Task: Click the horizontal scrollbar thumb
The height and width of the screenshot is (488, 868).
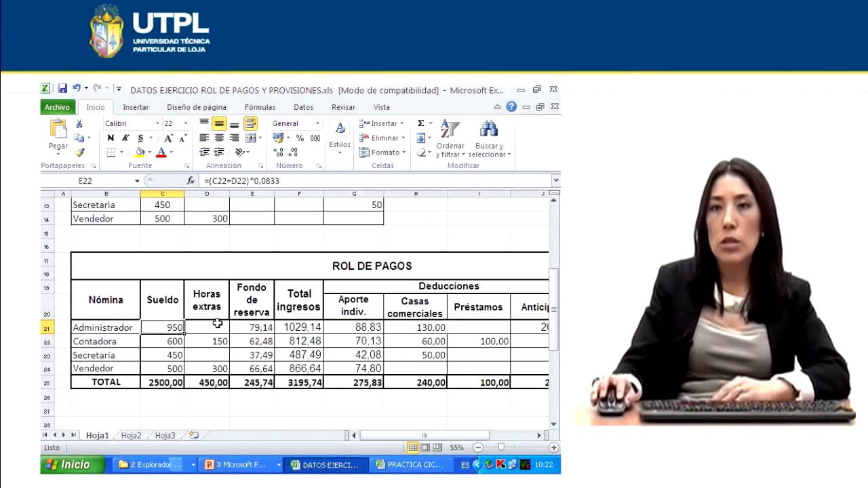Action: [x=425, y=435]
